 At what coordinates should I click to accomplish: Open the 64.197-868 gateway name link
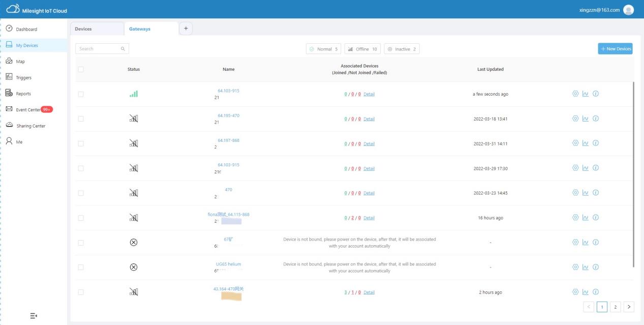(228, 140)
